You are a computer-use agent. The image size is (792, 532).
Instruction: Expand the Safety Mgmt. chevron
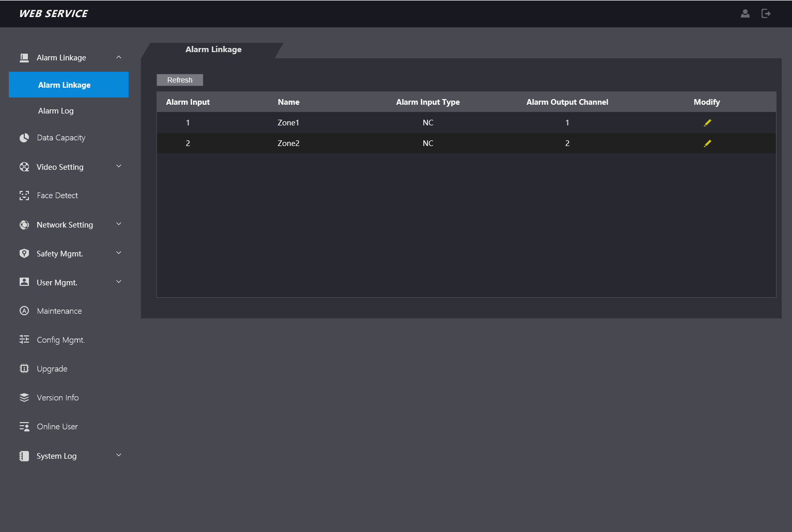coord(119,253)
